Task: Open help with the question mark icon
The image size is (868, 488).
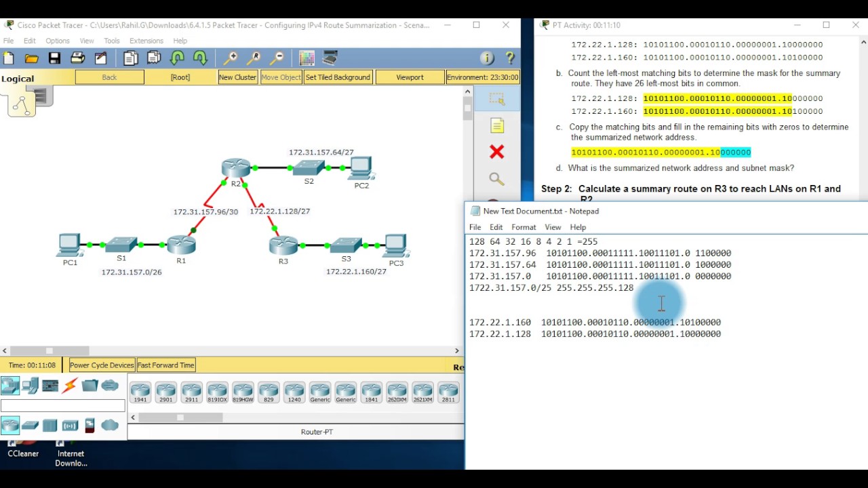Action: pyautogui.click(x=510, y=59)
